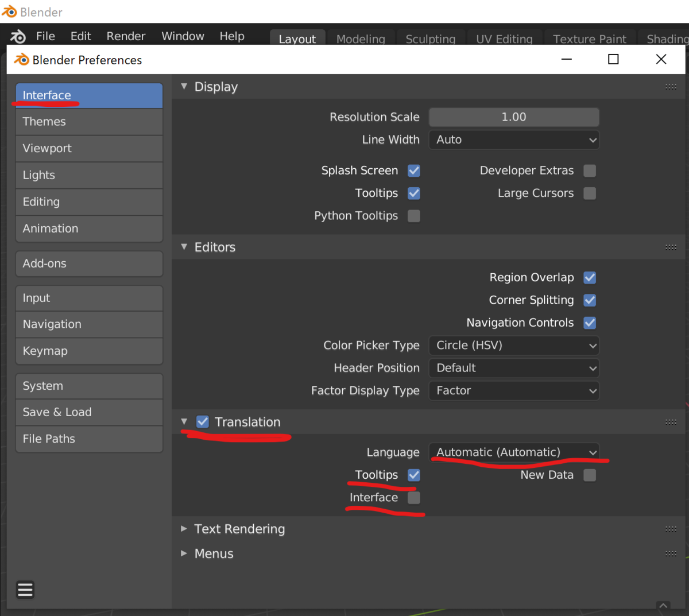Viewport: 689px width, 616px height.
Task: Open the Edit menu
Action: (x=81, y=36)
